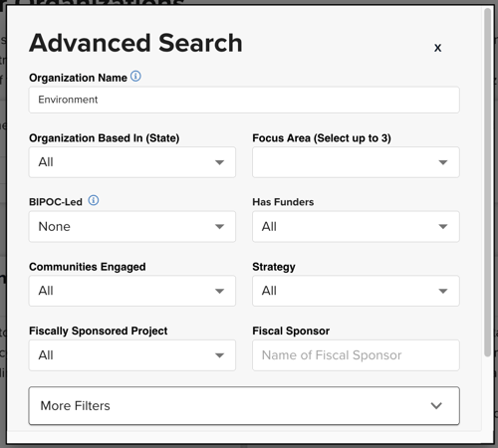This screenshot has width=498, height=448.
Task: Click the Organization Name info icon
Action: [x=135, y=77]
